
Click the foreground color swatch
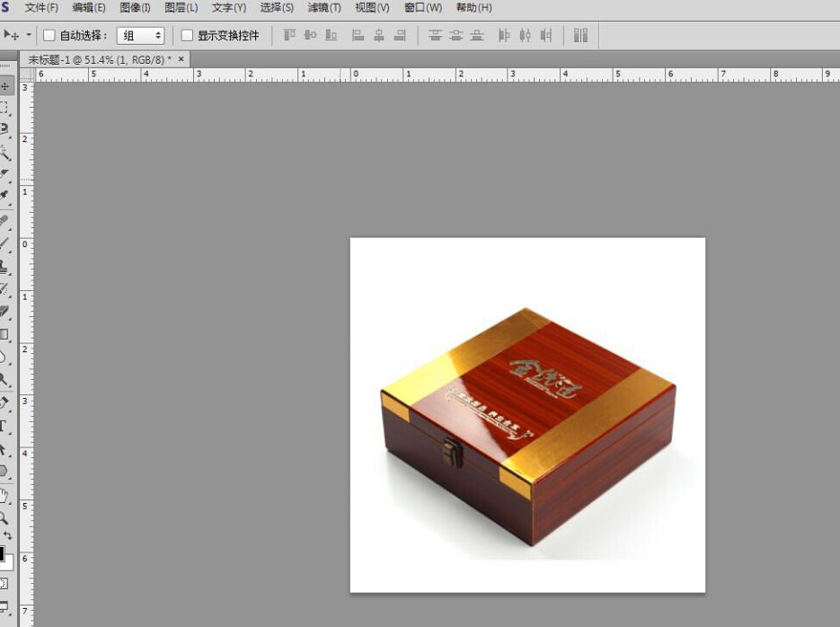(3, 553)
